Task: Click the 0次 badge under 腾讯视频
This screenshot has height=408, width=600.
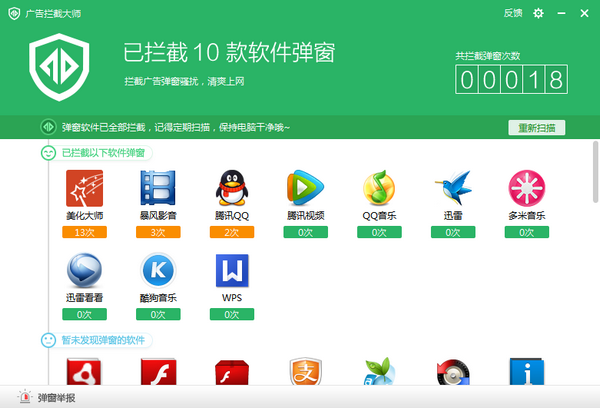Action: (x=305, y=232)
